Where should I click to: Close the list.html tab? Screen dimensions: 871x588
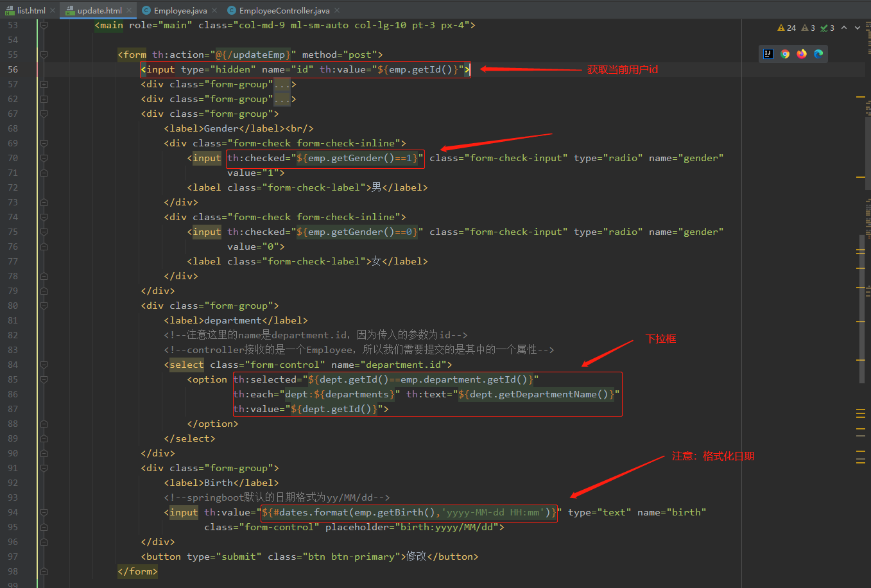[53, 10]
